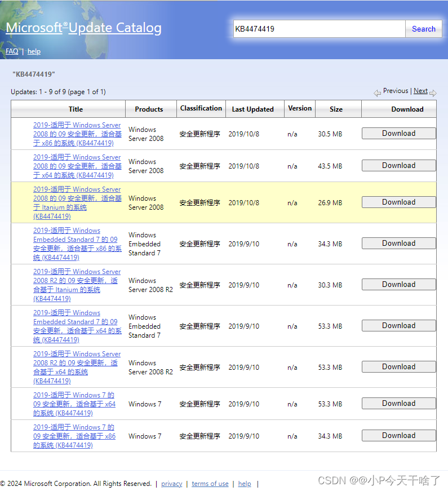Image resolution: width=448 pixels, height=491 pixels.
Task: Sort results by Version column
Action: click(x=300, y=108)
